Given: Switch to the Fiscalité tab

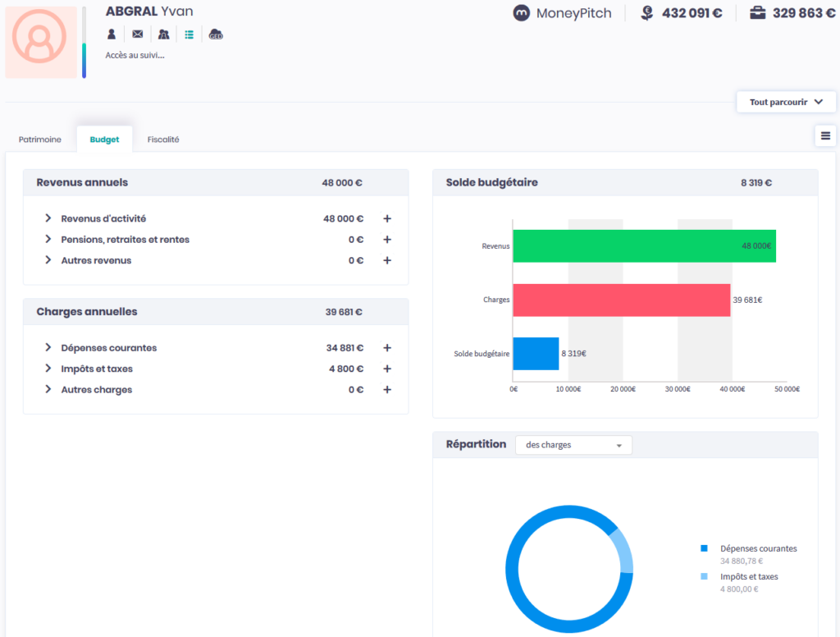Looking at the screenshot, I should 163,140.
